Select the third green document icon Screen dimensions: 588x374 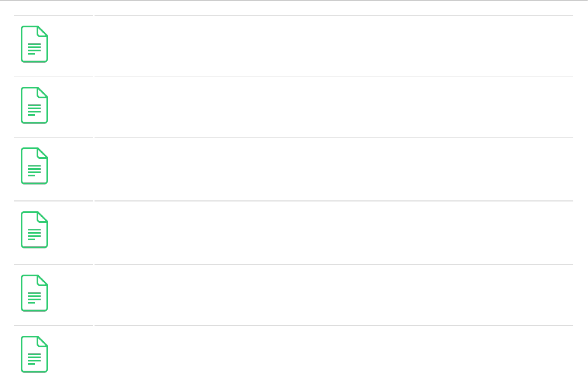coord(34,166)
